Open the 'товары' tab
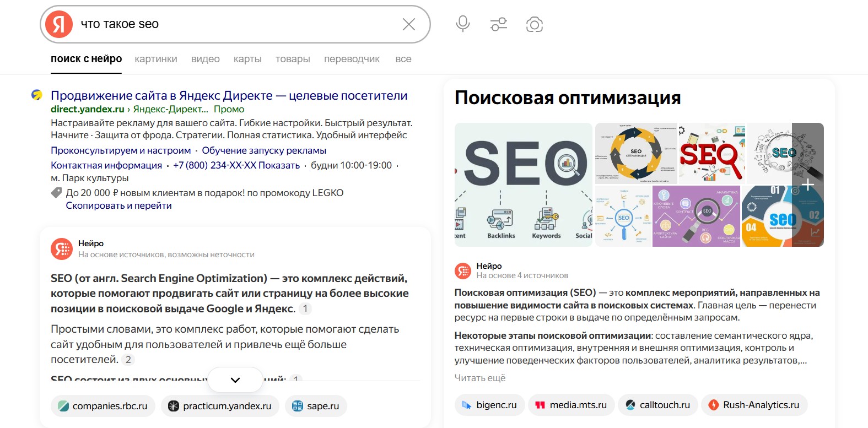 (x=293, y=59)
